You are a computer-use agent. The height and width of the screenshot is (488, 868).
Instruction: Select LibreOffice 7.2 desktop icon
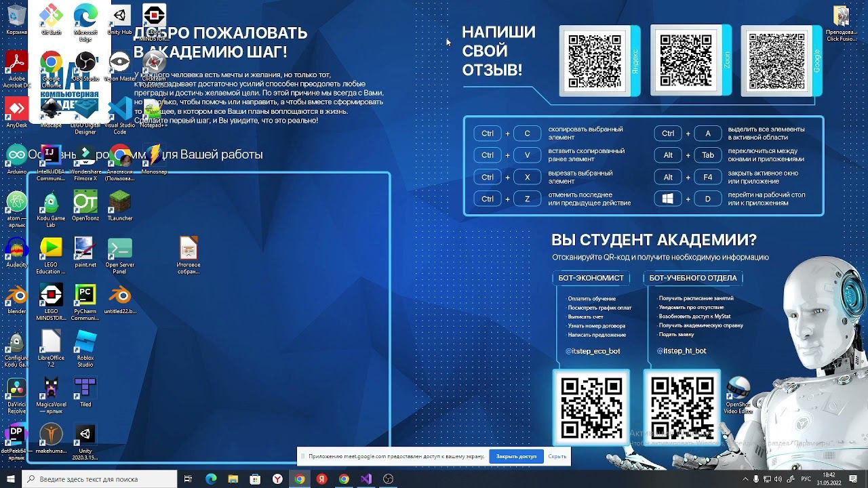pos(51,349)
